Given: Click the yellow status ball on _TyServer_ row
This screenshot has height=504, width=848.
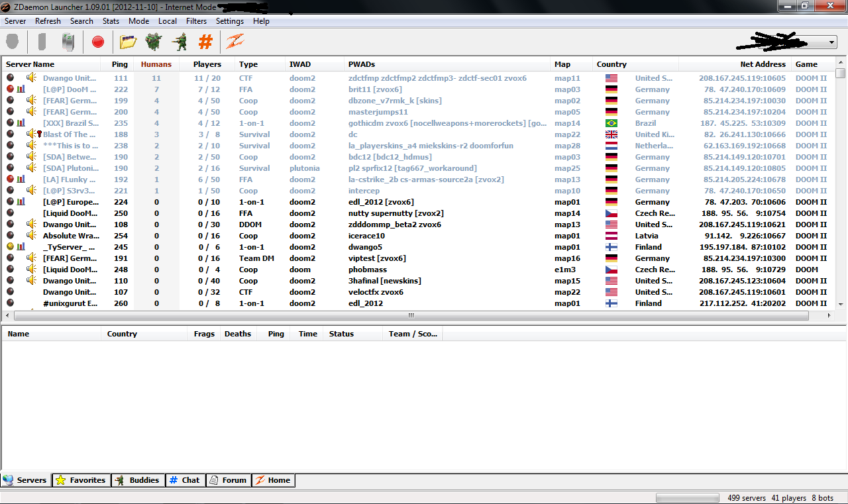Looking at the screenshot, I should coord(10,247).
